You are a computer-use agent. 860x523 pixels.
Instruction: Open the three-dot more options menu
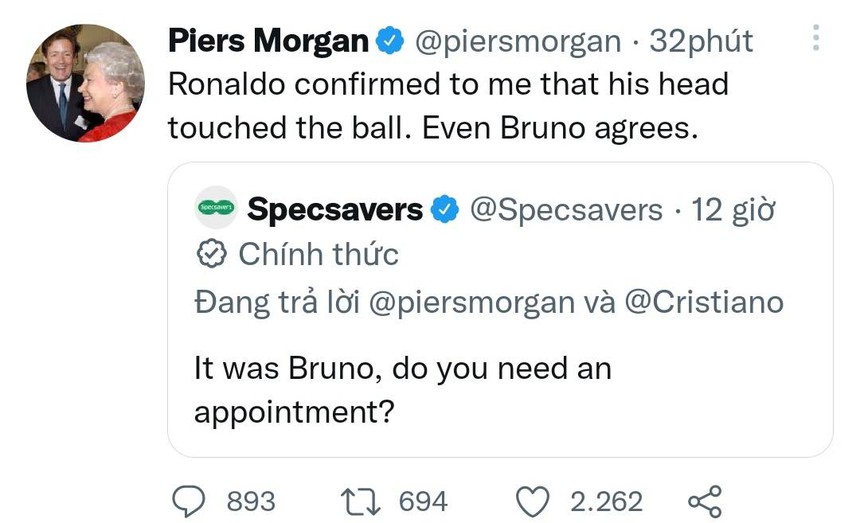816,38
